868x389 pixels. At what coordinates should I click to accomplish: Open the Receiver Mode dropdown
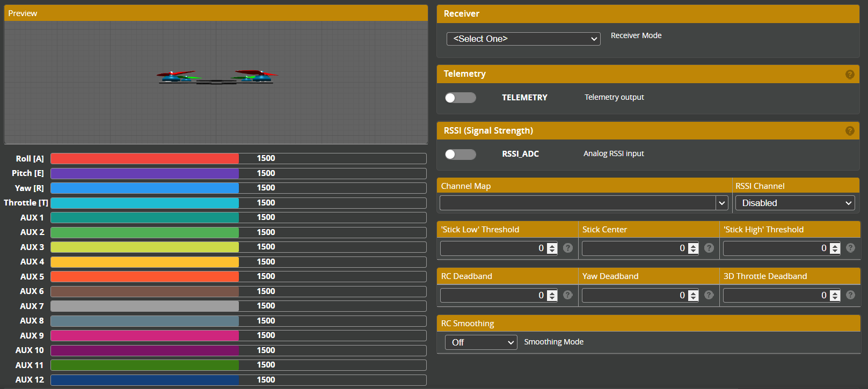click(x=523, y=39)
